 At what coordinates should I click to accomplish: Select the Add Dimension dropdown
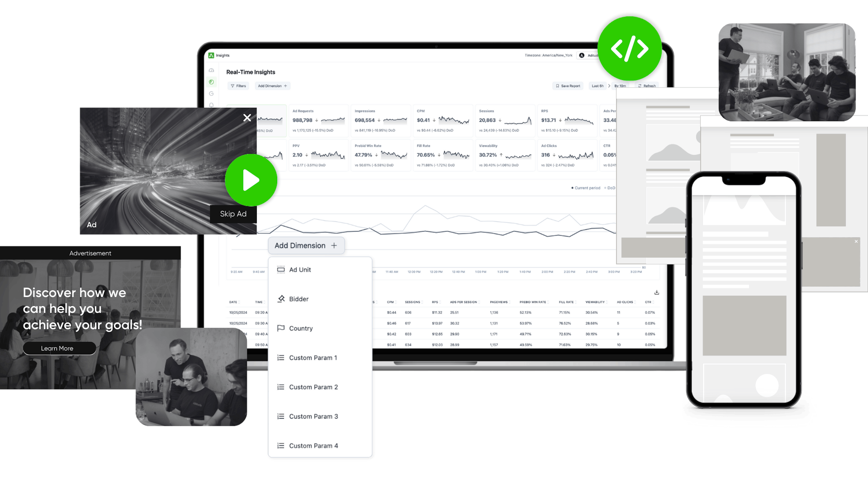click(305, 245)
